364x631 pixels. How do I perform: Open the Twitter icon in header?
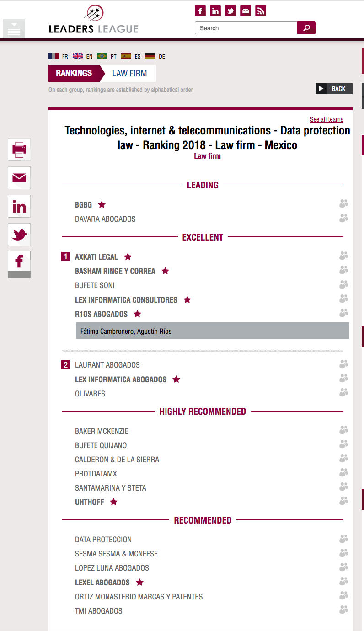[230, 11]
